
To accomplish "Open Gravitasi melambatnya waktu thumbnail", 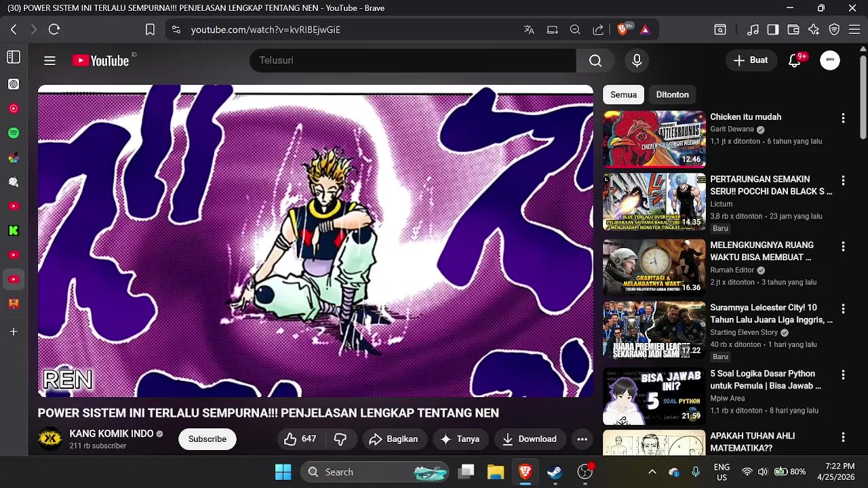I will [654, 267].
